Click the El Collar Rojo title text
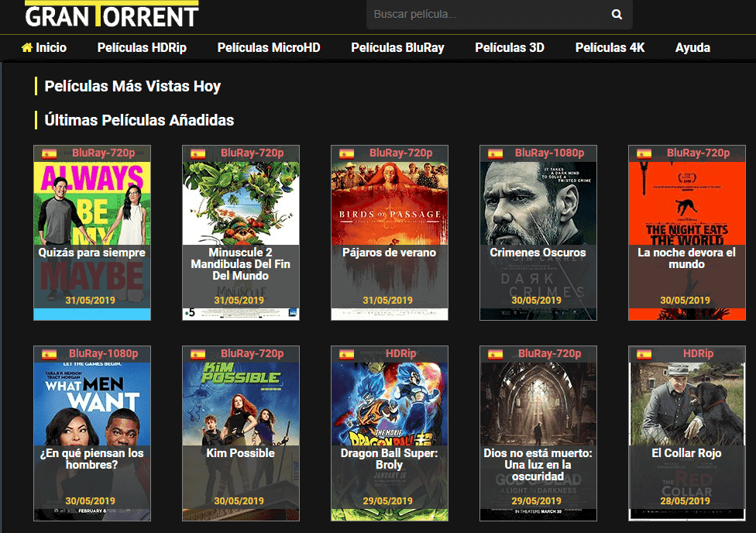Viewport: 756px width, 533px height. pyautogui.click(x=686, y=453)
